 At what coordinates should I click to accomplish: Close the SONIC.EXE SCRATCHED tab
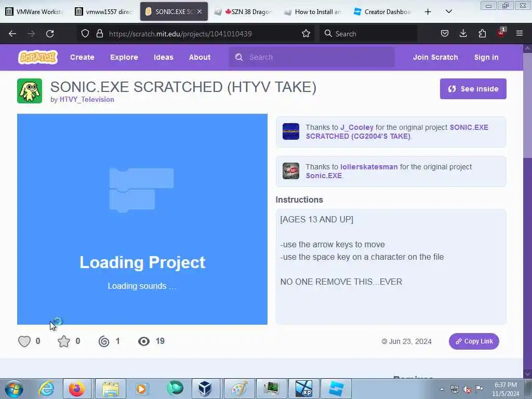tap(199, 11)
